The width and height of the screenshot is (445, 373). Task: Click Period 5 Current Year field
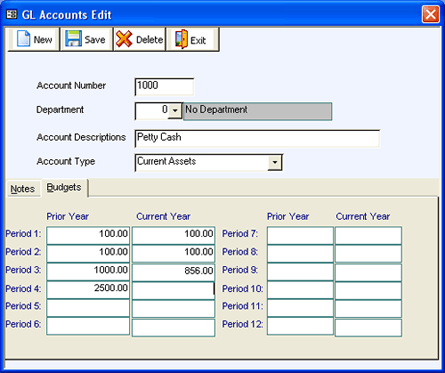(173, 308)
